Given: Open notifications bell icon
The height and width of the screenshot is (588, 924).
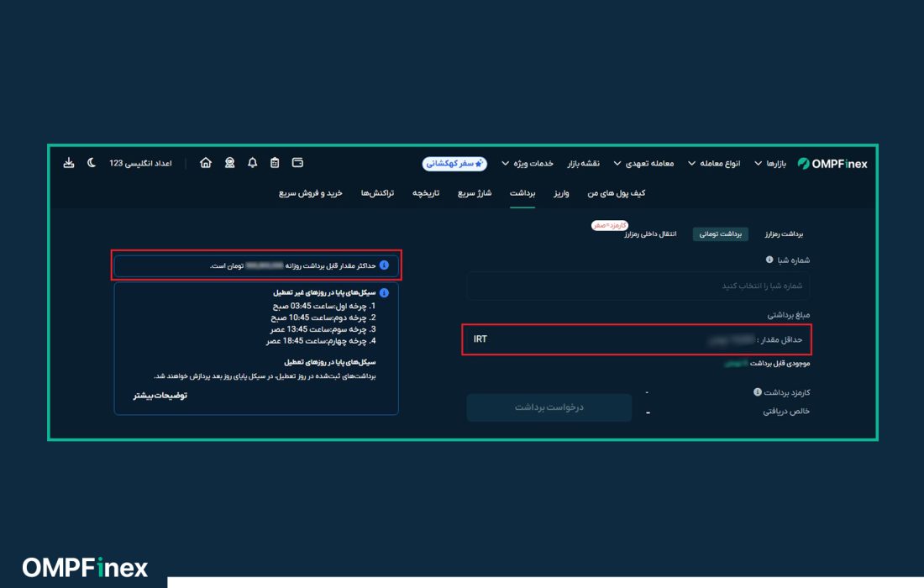Looking at the screenshot, I should [252, 163].
